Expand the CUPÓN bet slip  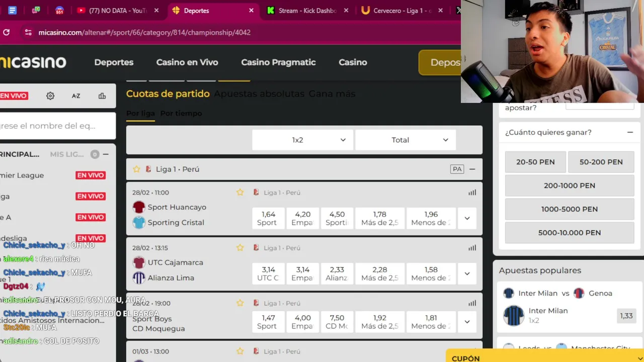click(545, 356)
